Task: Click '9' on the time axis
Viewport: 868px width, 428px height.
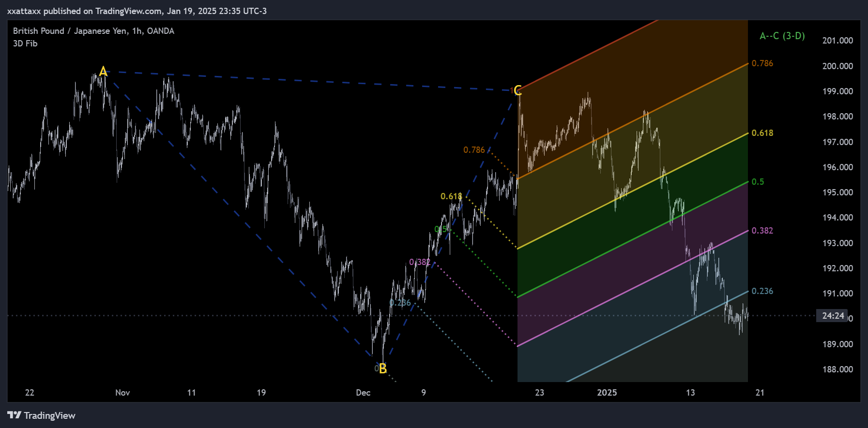Action: [x=424, y=393]
